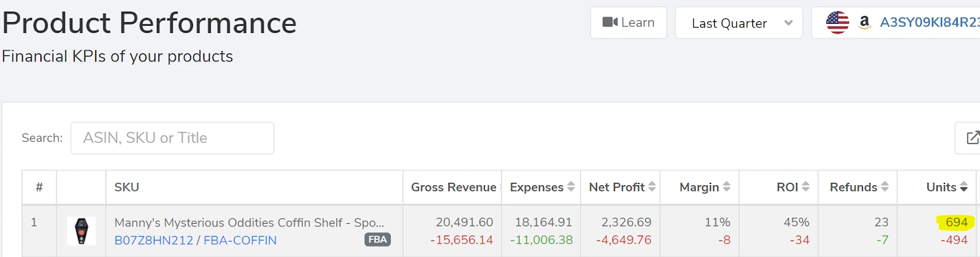
Task: Sort table by Net Profit arrows
Action: pyautogui.click(x=652, y=186)
